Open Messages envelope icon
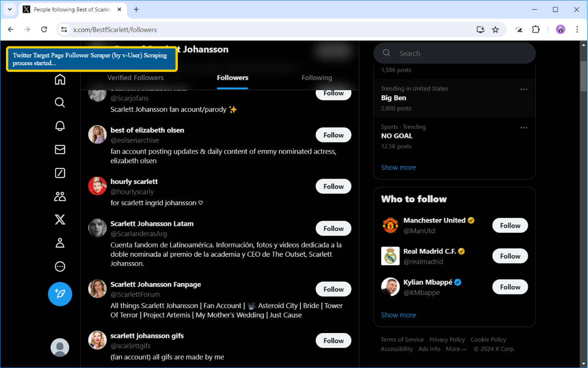 [x=60, y=149]
